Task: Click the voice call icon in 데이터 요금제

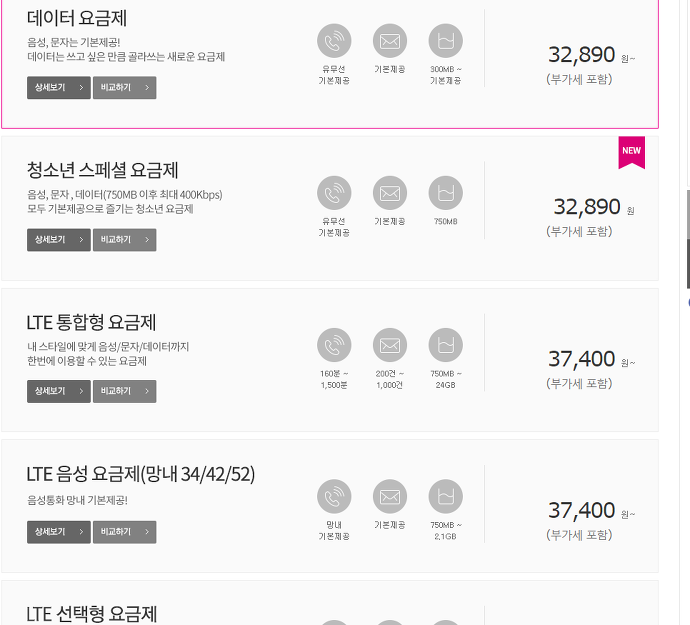Action: point(334,41)
